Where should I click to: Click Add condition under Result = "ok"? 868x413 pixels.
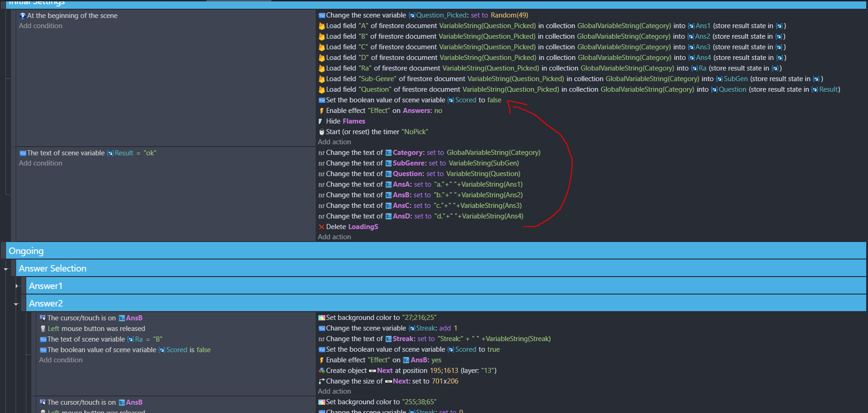pyautogui.click(x=41, y=164)
